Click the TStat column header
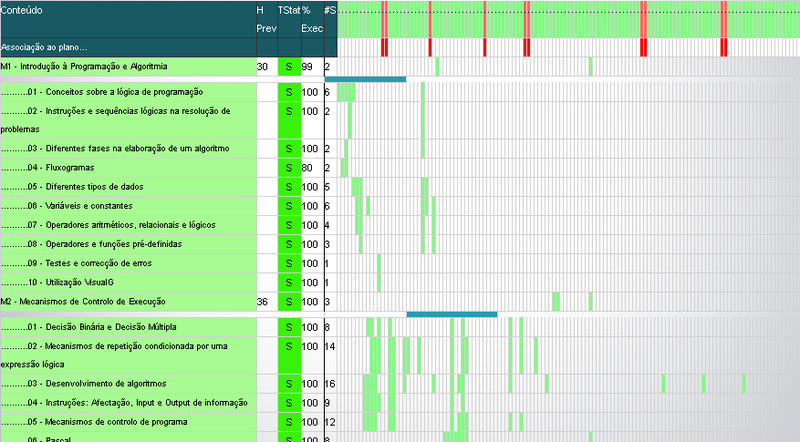Viewport: 800px width, 442px height. point(288,10)
